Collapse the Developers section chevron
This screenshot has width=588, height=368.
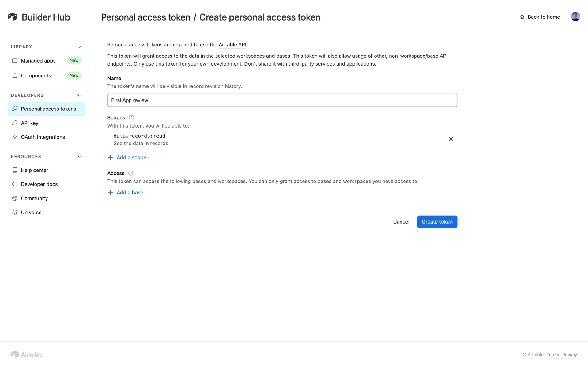pyautogui.click(x=79, y=95)
